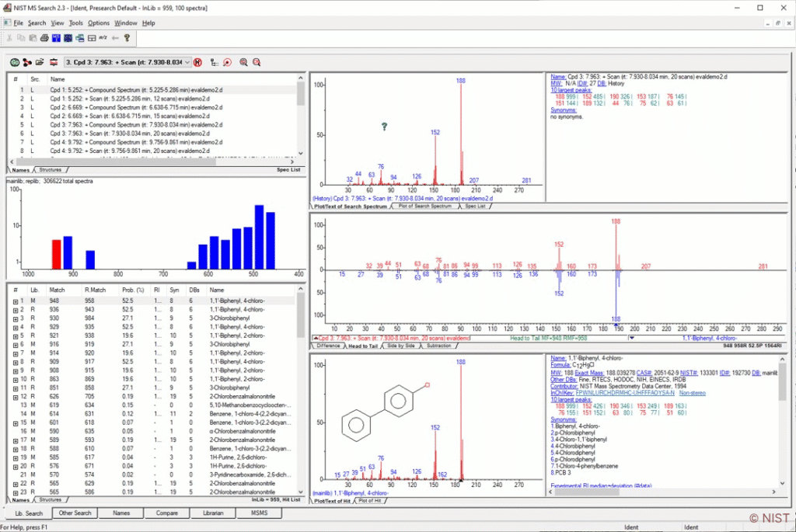Click the m/z toolbar icon

tap(103, 37)
